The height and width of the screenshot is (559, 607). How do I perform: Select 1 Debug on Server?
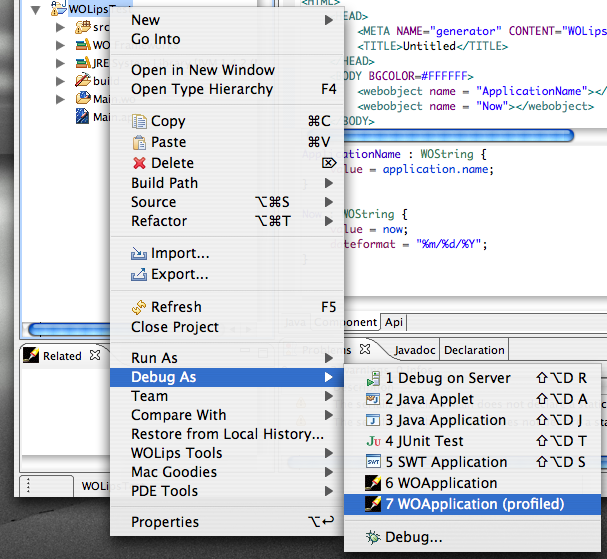tap(472, 378)
